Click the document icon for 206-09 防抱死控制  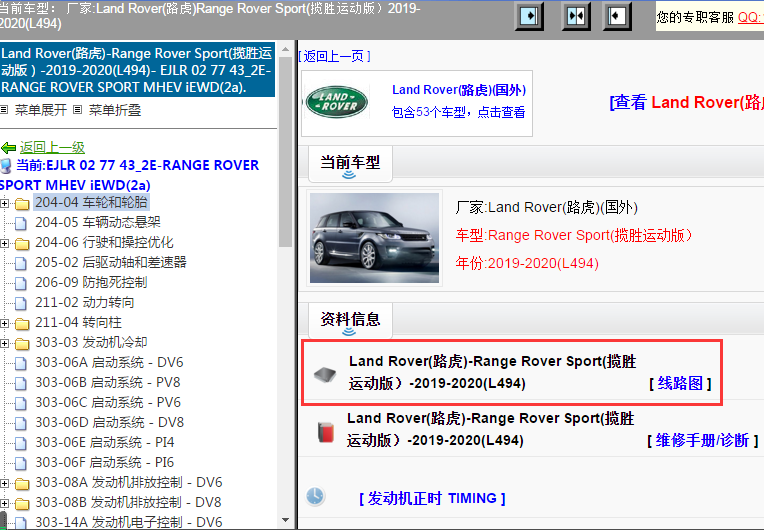pos(20,283)
